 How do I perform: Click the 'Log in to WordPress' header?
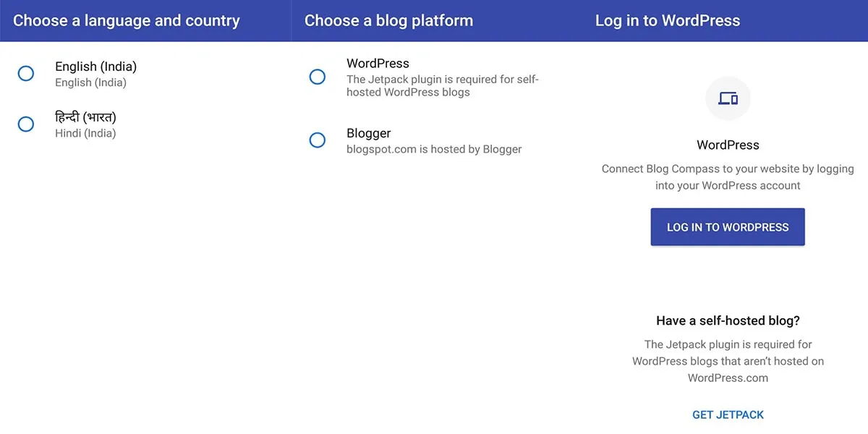point(668,20)
